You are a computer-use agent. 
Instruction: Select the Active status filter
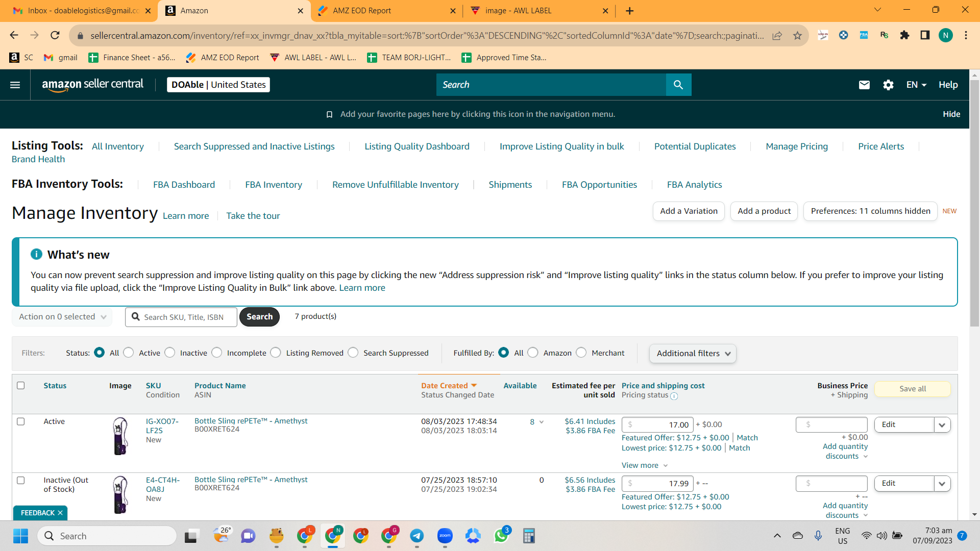pyautogui.click(x=129, y=353)
